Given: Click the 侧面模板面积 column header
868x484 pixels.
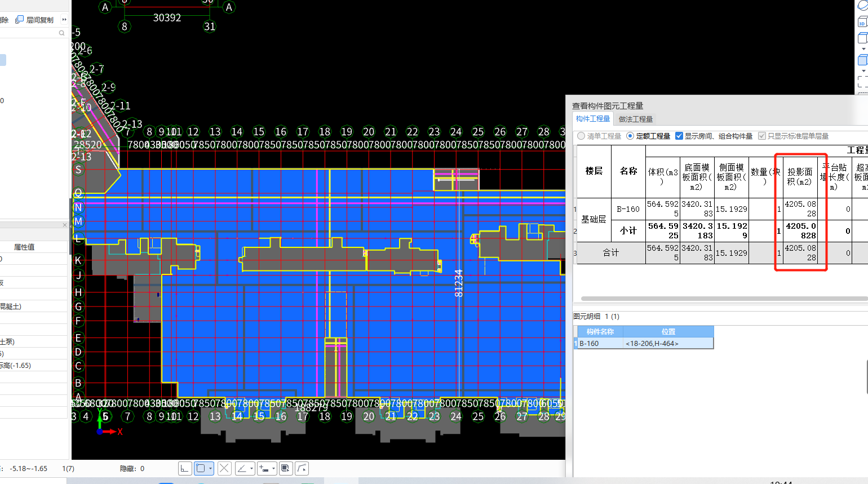Looking at the screenshot, I should tap(732, 177).
